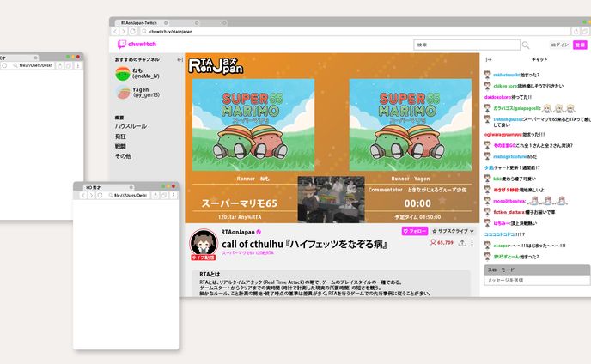Reload the chuwitch page
Viewport: 591px width, 364px height.
(x=132, y=32)
